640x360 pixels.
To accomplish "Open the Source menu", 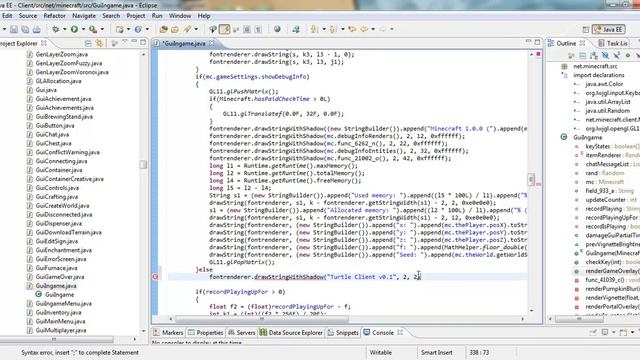I will pyautogui.click(x=28, y=16).
